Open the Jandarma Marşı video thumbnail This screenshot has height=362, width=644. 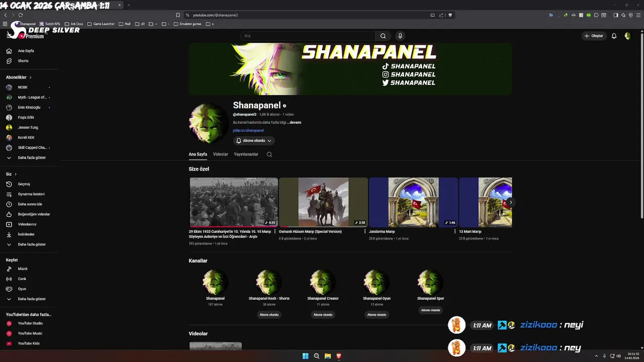(413, 202)
